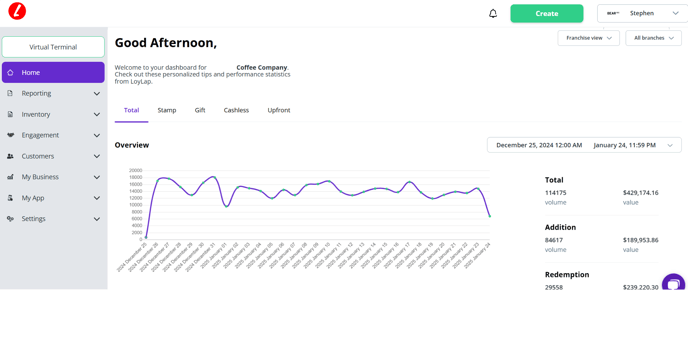Open the Stephen account dropdown
688x361 pixels.
pyautogui.click(x=642, y=14)
